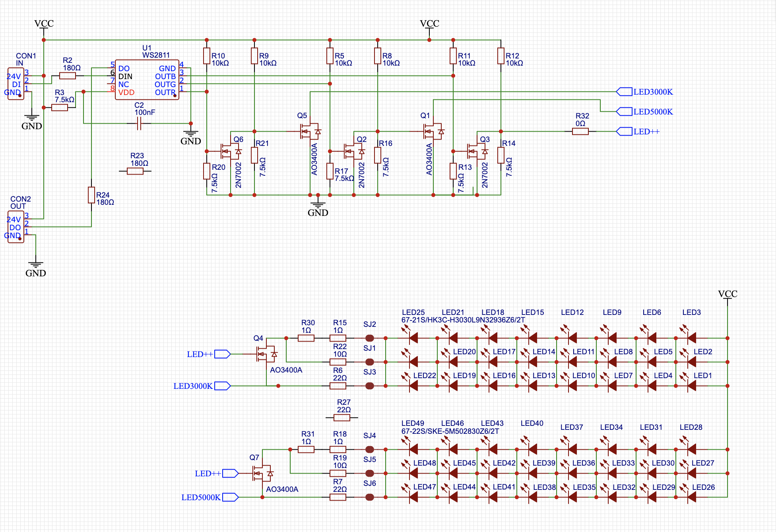Screen dimensions: 776x532
Task: Click the OUTG pin label on U1
Action: [x=165, y=84]
